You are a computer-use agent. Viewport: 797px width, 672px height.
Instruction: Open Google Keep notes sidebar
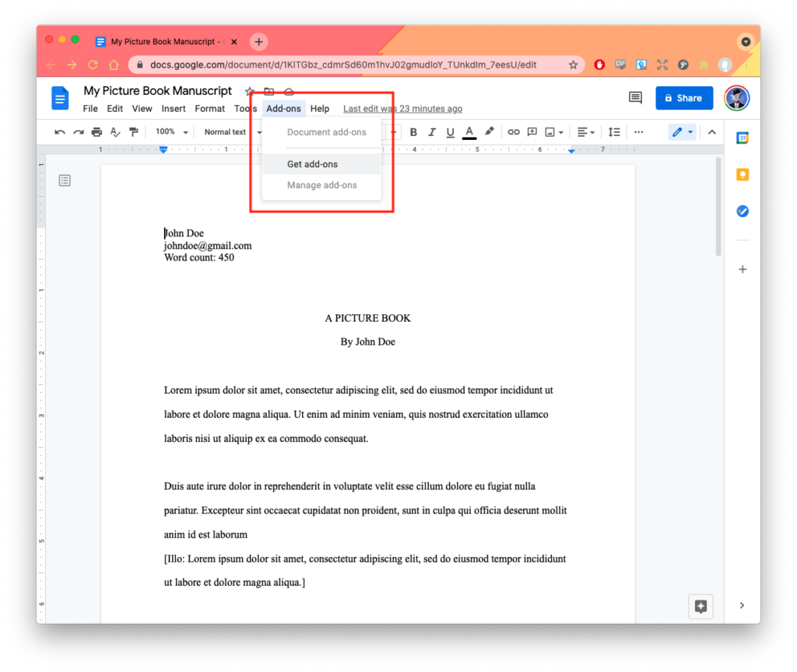[x=741, y=174]
